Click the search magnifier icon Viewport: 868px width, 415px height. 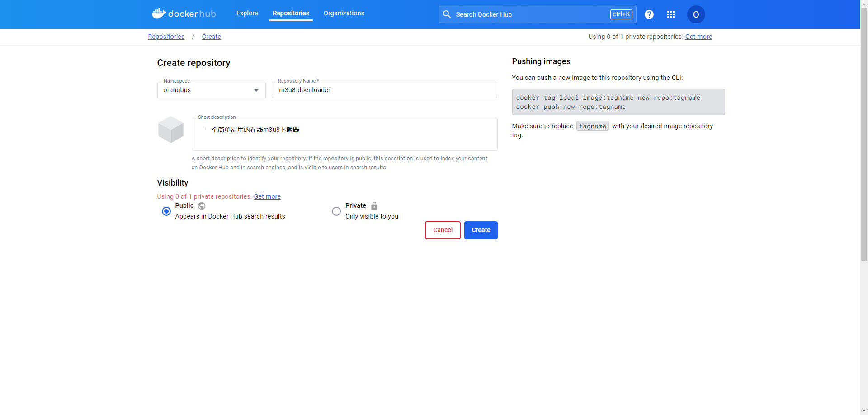point(447,14)
